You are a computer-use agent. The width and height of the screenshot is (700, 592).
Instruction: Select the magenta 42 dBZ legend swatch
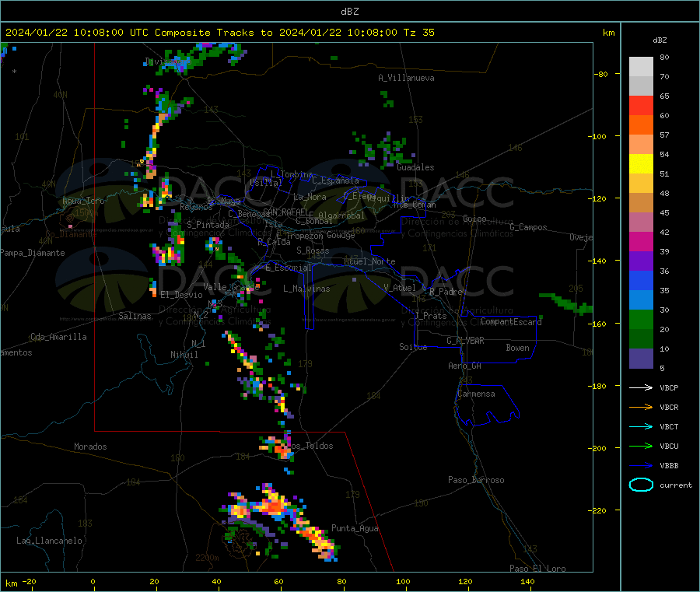[x=641, y=241]
